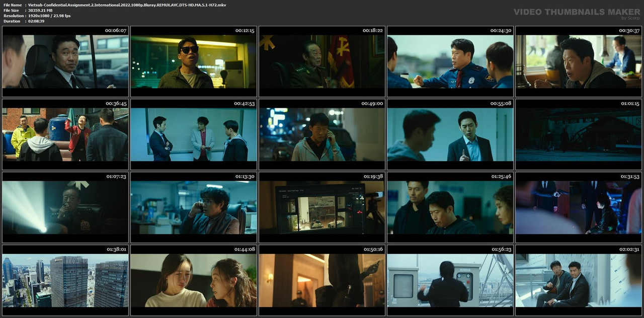This screenshot has width=644, height=318.
Task: Click the 'File Size' label in the header
Action: (11, 10)
